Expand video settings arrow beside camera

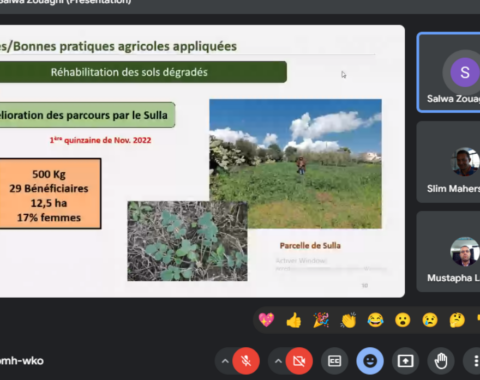coord(278,361)
